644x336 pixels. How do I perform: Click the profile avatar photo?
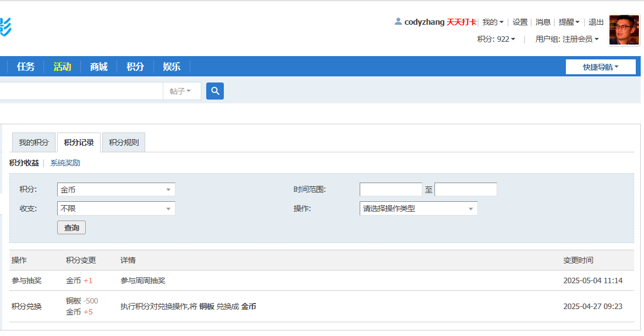(x=624, y=27)
